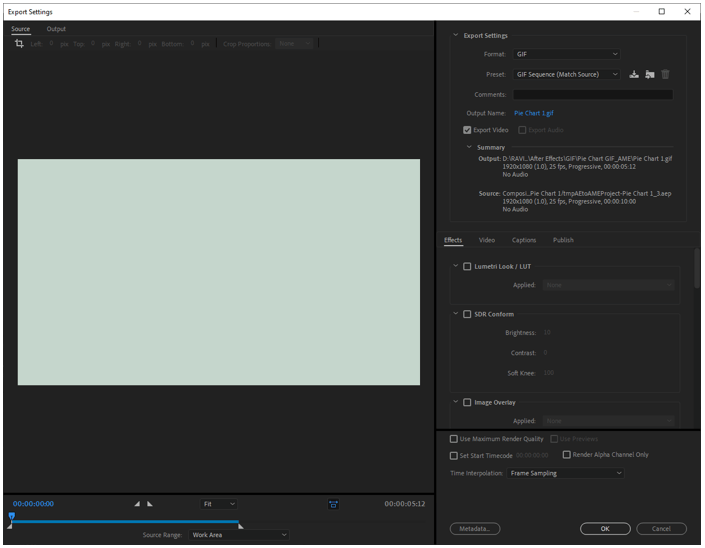Click the effects panel vertical scrollbar

click(697, 268)
